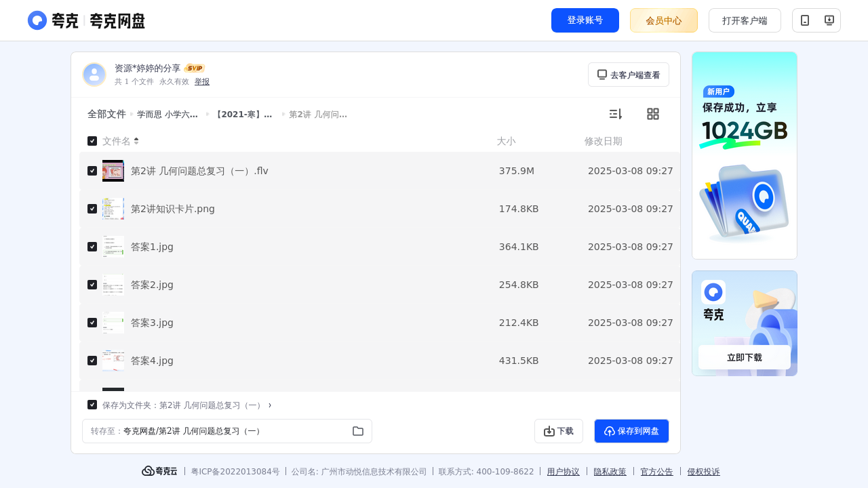Open the 用户协议 footer link
The image size is (868, 488).
coord(564,471)
